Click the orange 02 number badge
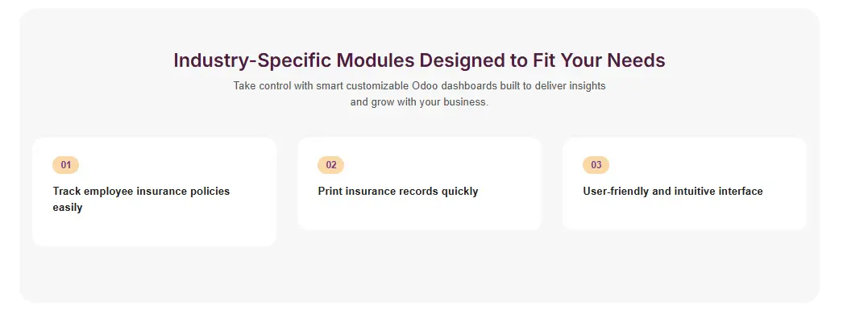The width and height of the screenshot is (868, 322). pyautogui.click(x=331, y=165)
